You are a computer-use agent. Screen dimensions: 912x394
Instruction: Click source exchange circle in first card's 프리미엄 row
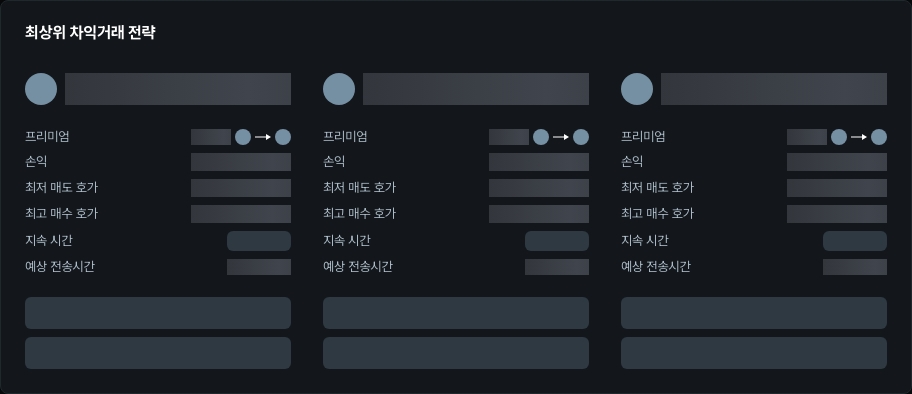(243, 137)
